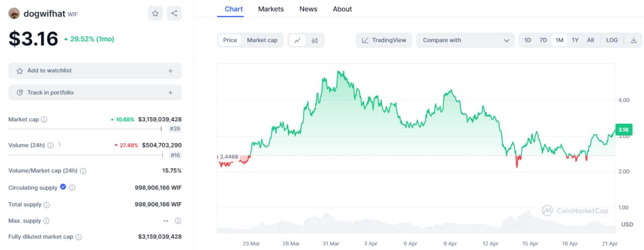Click Market cap info icon
The image size is (644, 250).
click(44, 120)
